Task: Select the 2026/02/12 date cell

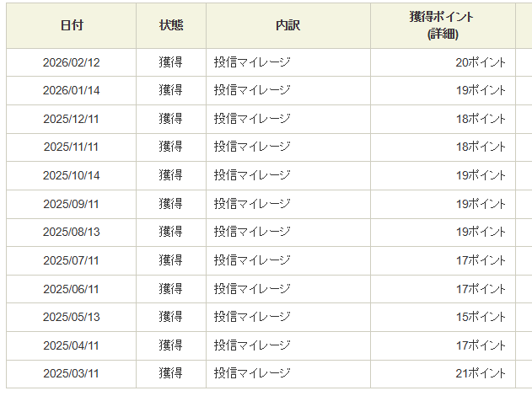Action: tap(72, 62)
